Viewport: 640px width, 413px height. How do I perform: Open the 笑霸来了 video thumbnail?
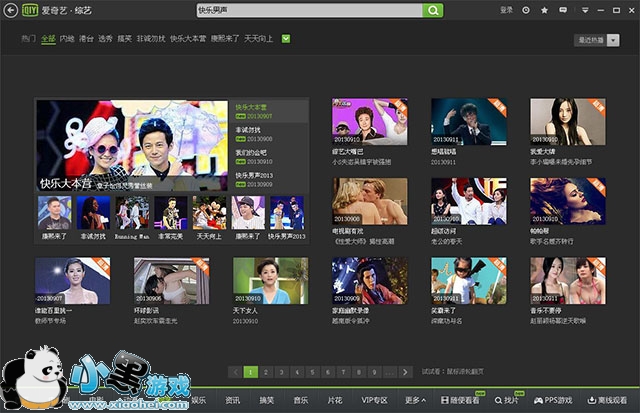(x=469, y=280)
